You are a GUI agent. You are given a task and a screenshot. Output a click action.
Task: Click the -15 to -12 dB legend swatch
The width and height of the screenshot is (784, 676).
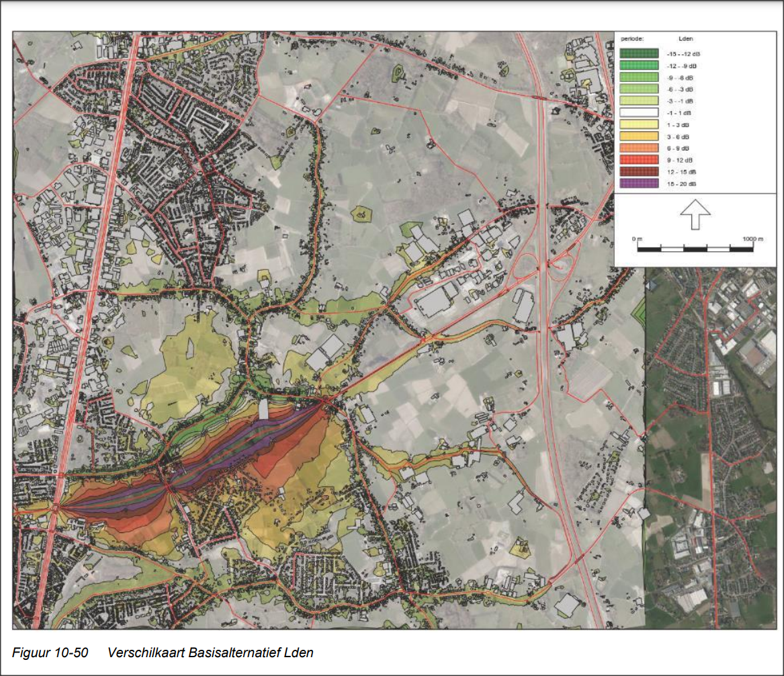coord(640,54)
